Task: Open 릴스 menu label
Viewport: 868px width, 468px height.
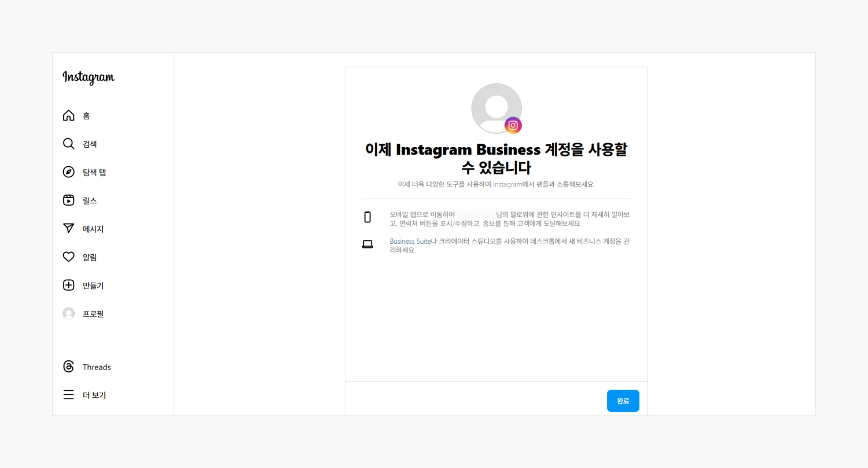Action: [90, 201]
